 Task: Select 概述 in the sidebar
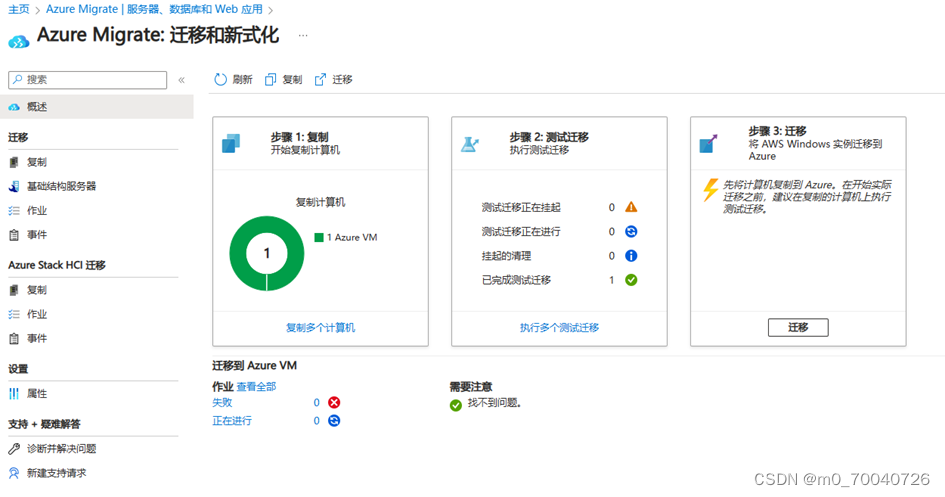96,107
